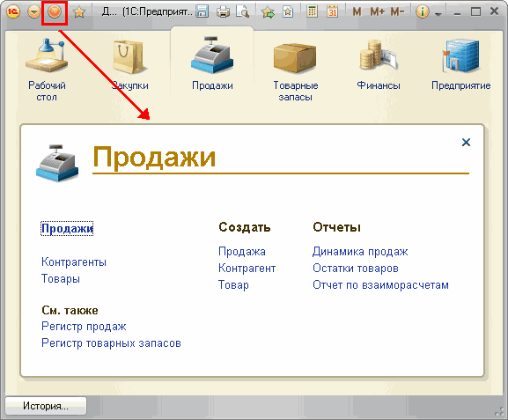
Task: Click the orange forward navigation button
Action: [x=54, y=12]
